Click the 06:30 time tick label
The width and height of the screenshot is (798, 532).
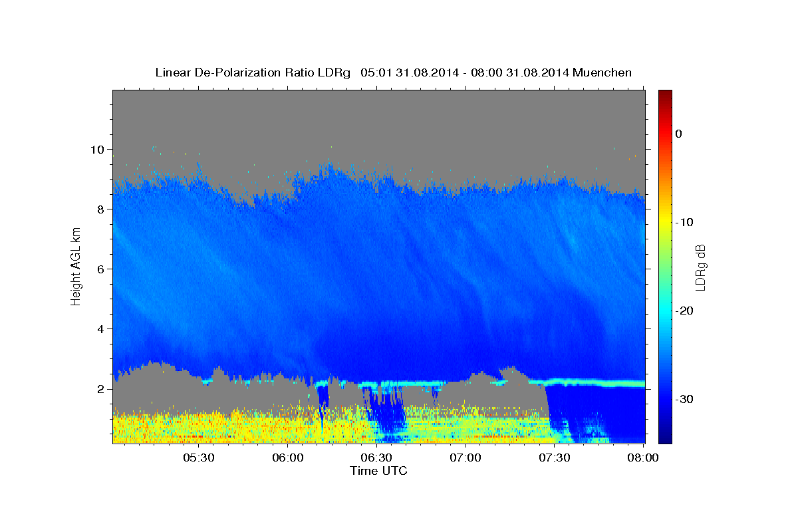pyautogui.click(x=377, y=458)
